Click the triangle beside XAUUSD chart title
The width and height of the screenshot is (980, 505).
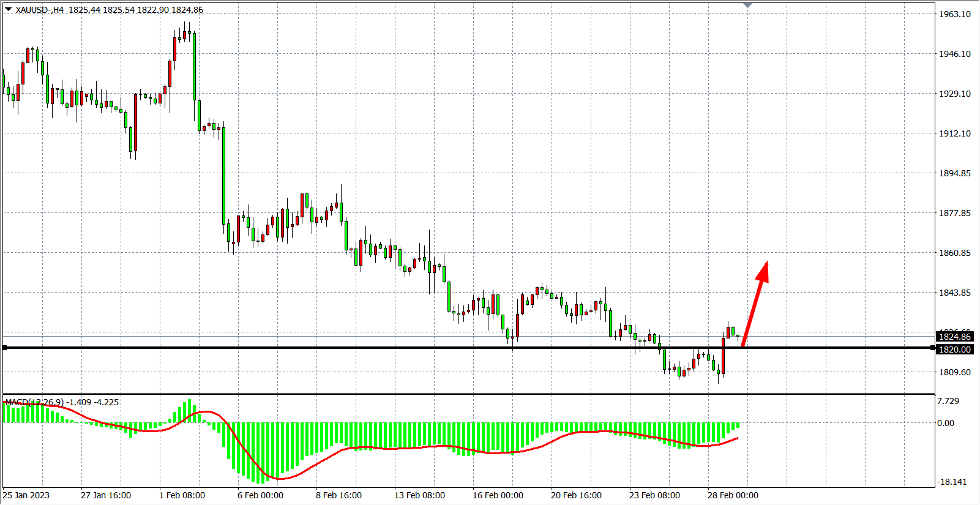pyautogui.click(x=8, y=9)
